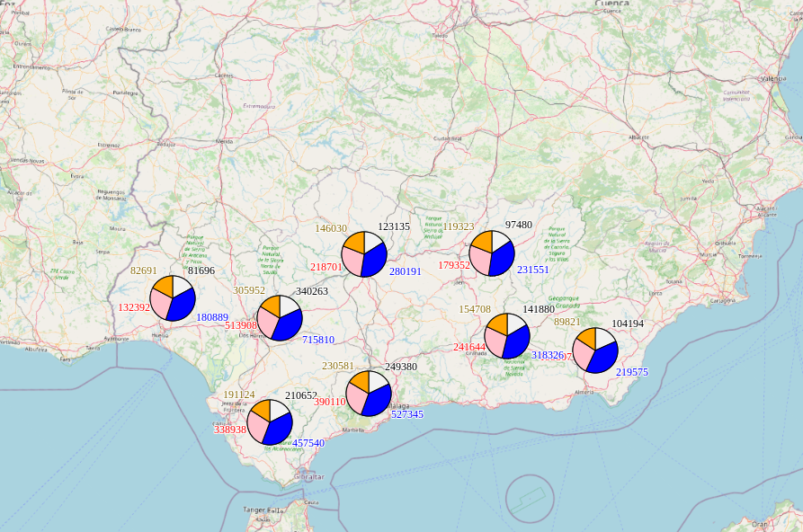Select the Cádiz pie chart labeled 210652

tap(270, 422)
